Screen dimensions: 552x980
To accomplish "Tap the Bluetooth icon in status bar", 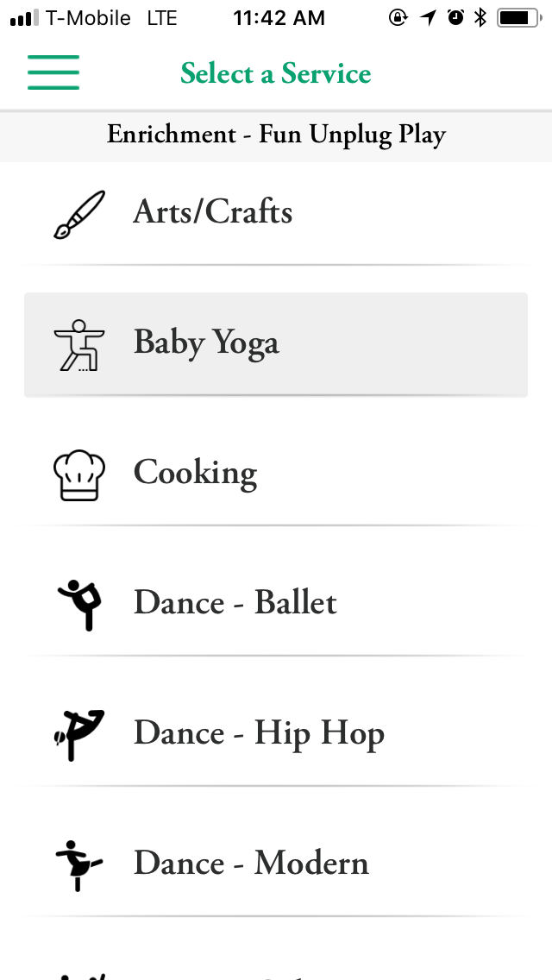I will pyautogui.click(x=480, y=18).
